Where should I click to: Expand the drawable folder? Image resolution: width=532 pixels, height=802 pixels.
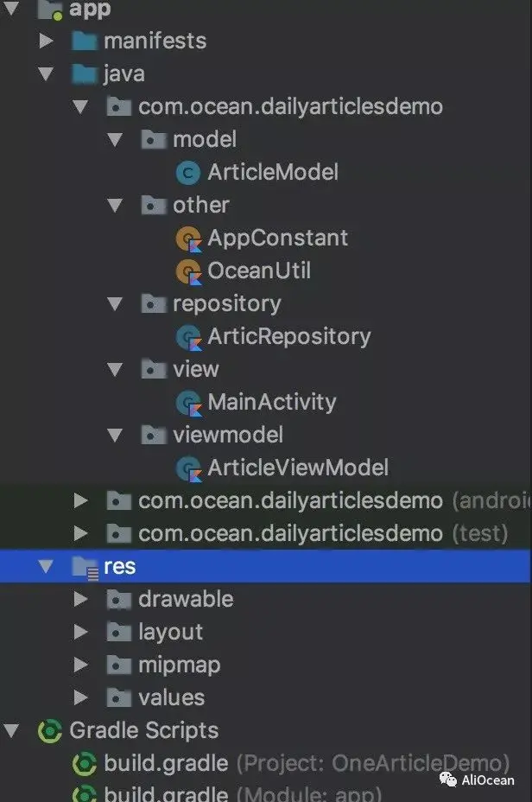(x=80, y=599)
